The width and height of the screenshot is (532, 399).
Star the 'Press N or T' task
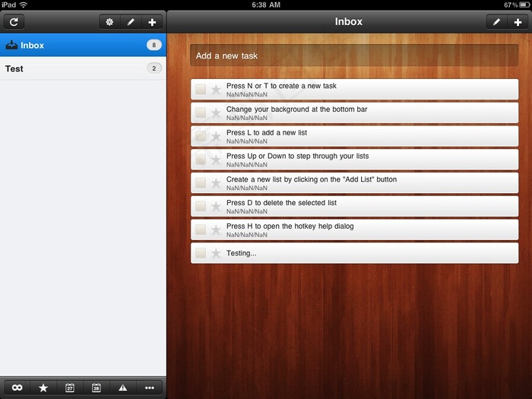click(216, 90)
